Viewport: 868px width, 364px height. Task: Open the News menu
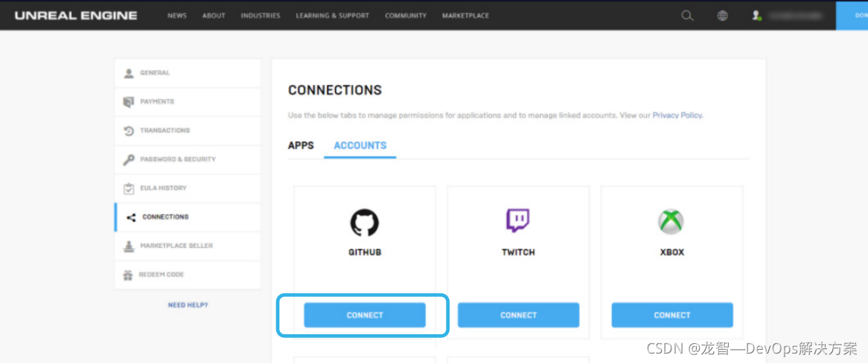177,16
